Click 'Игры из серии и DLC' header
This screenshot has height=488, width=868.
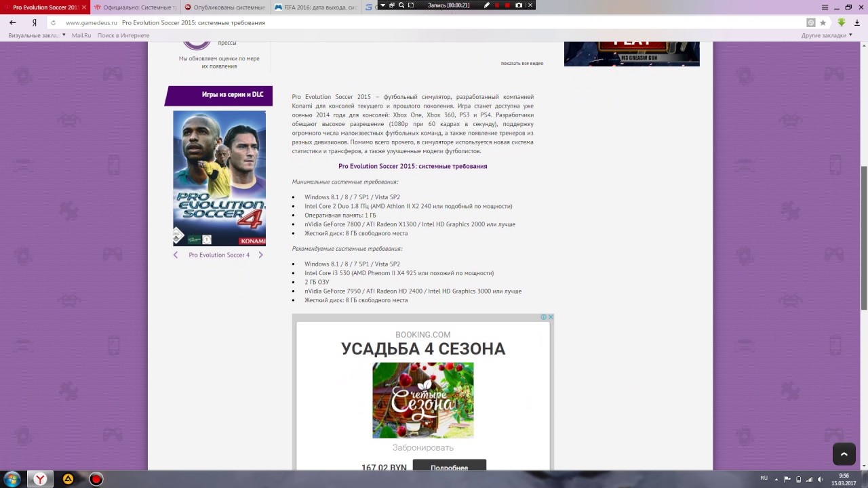pos(218,95)
